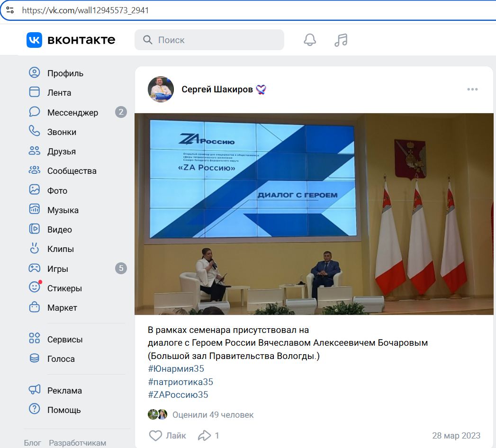Open Сергей Шакиров's avatar
496x448 pixels.
click(161, 89)
